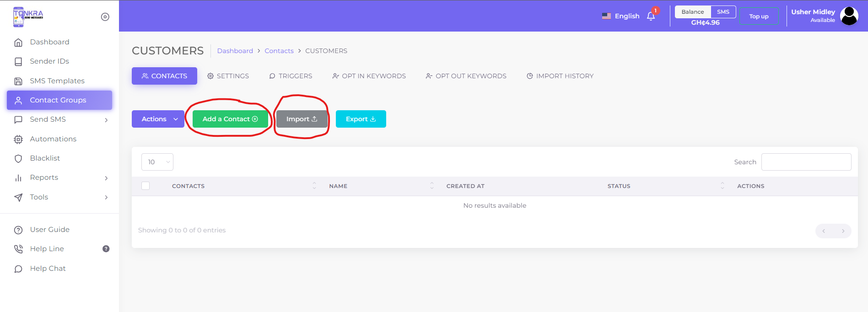Click the sidebar collapse circle icon
The image size is (868, 312).
105,17
